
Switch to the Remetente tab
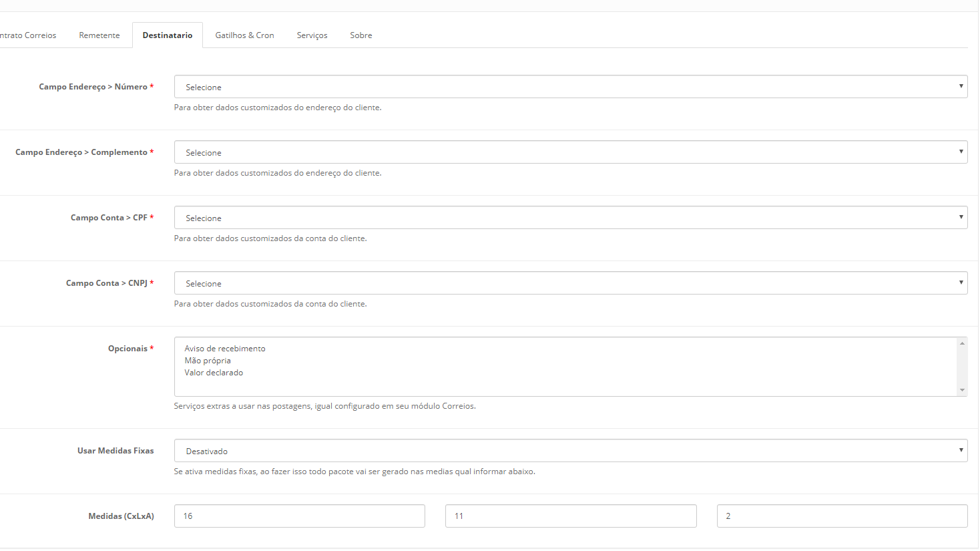99,35
